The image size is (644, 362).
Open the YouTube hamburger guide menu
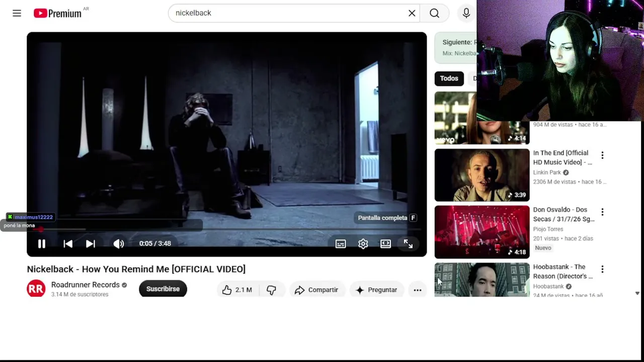[x=17, y=13]
